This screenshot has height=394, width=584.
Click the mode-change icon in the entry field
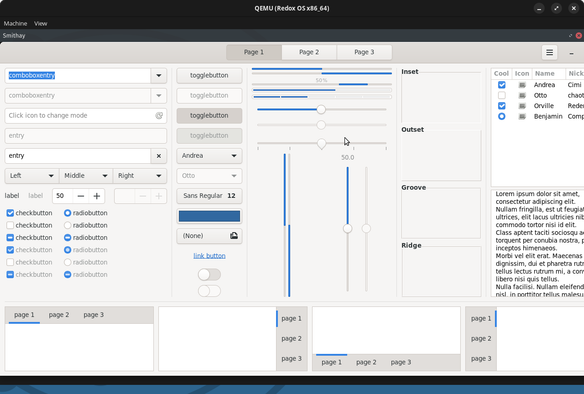pyautogui.click(x=159, y=115)
